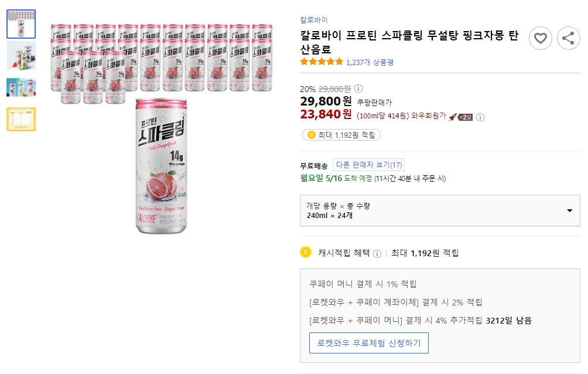588x374 pixels.
Task: Click the yellow C coin icon beside 캐시적립 혜택
Action: 305,253
